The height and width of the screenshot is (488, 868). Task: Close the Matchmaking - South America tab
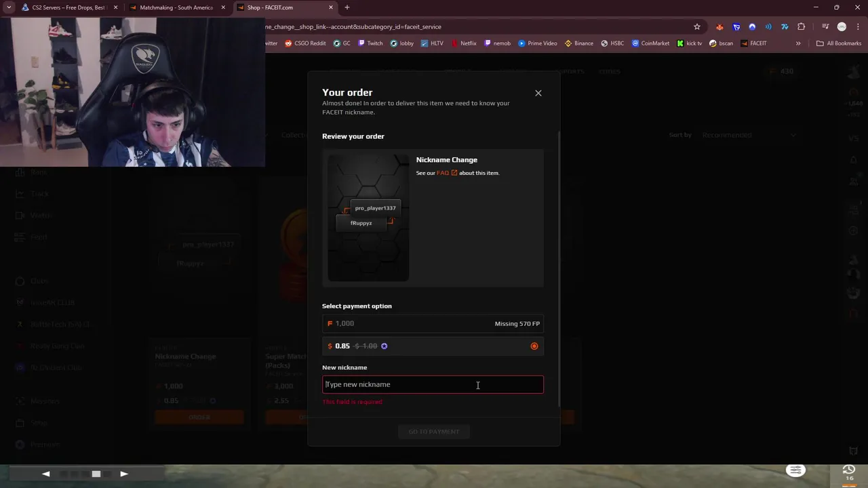pyautogui.click(x=223, y=7)
